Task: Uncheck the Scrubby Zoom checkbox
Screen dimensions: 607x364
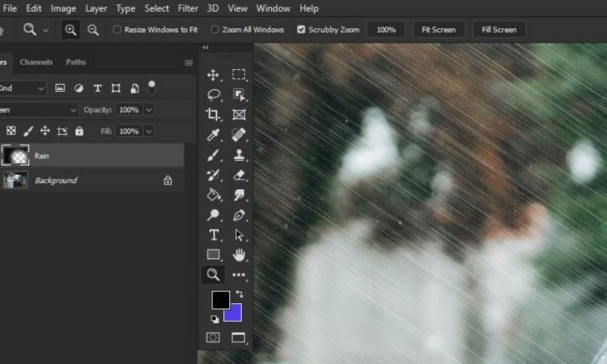Action: pos(301,30)
